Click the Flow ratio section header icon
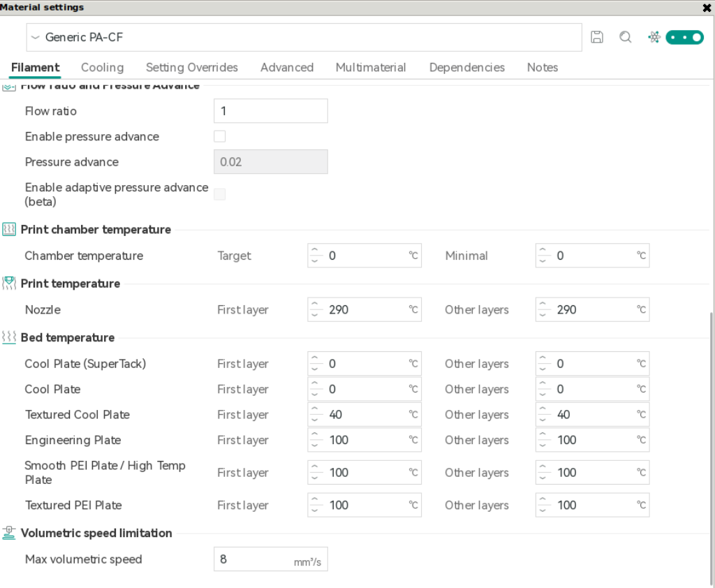The height and width of the screenshot is (588, 715). pyautogui.click(x=9, y=86)
